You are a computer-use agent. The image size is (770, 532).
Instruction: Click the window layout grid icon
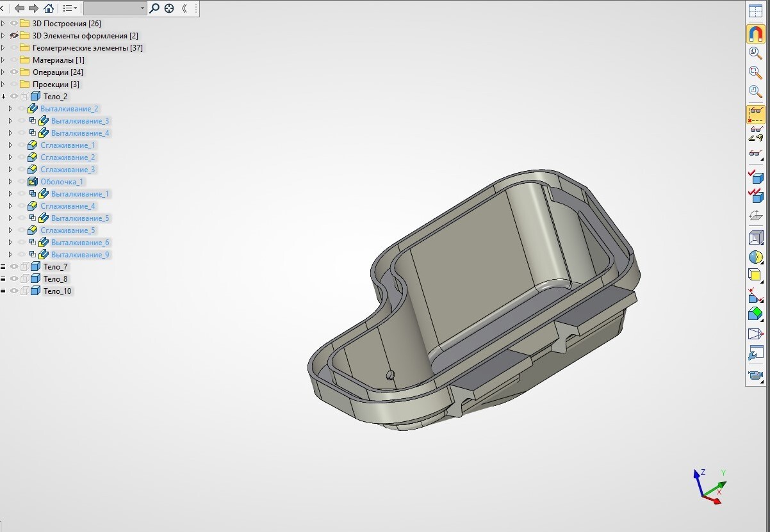756,10
